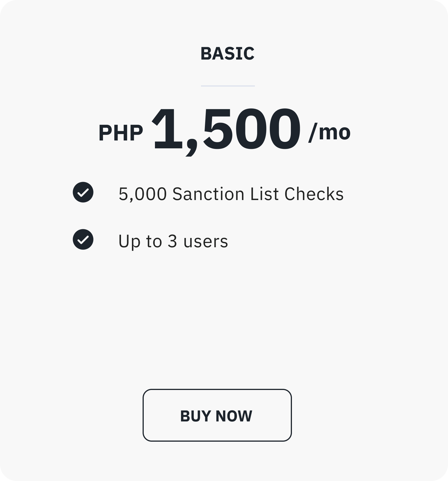The width and height of the screenshot is (448, 481).
Task: Click the checkmark icon beside Sanction List Checks
Action: coord(83,192)
